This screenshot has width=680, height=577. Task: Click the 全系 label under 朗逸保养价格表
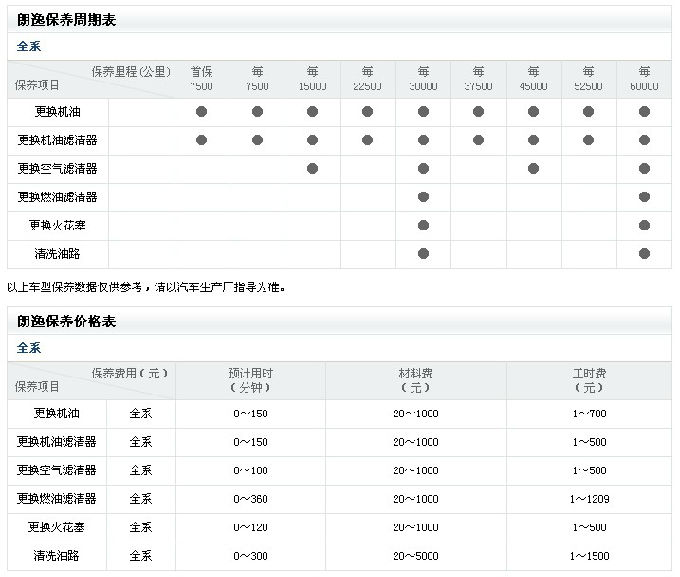(x=29, y=348)
